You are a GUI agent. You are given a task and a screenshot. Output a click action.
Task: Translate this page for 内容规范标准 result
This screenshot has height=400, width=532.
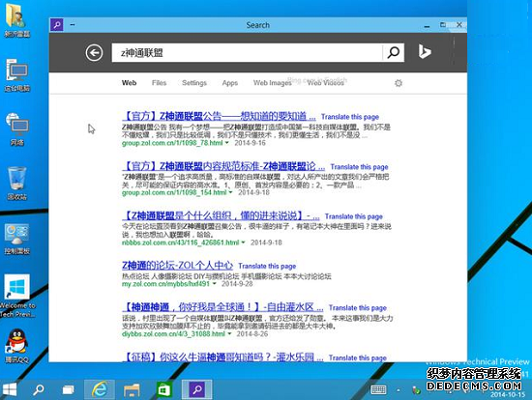359,167
